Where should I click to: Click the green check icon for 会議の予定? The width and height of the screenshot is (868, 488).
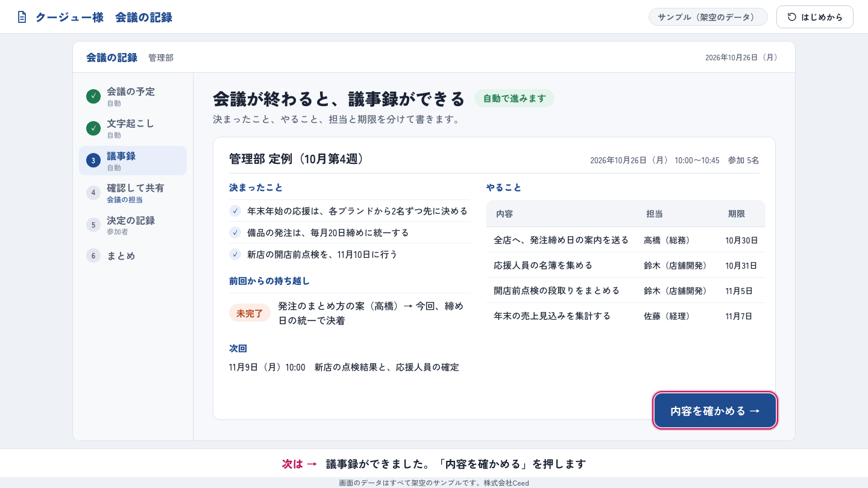click(93, 96)
